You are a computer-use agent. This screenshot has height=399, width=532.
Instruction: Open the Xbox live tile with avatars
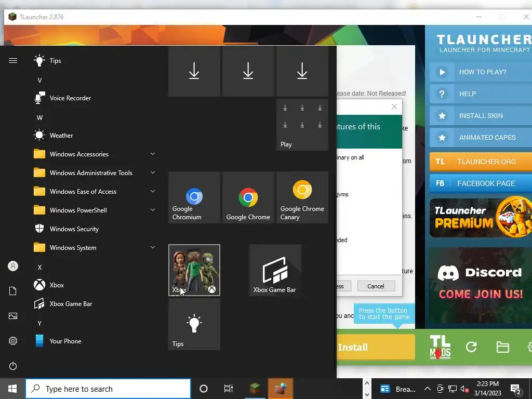coord(194,270)
